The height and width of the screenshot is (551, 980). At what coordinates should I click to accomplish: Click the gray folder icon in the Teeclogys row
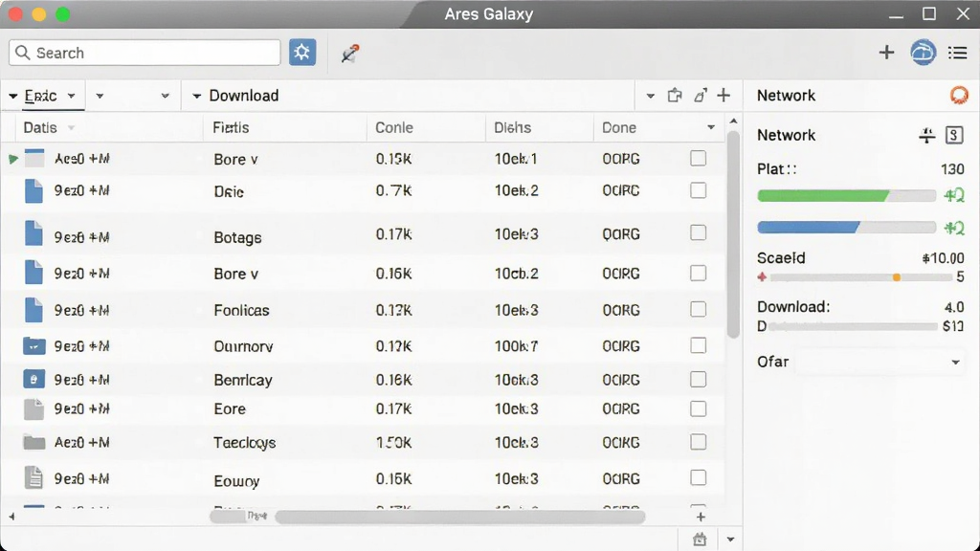[34, 442]
